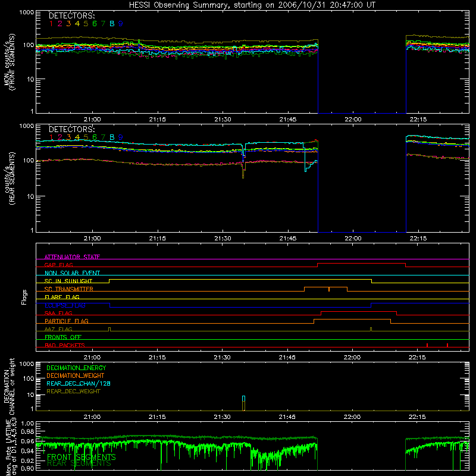Viewport: 476px width, 476px height.
Task: Click the FRONTS_OFF flag label
Action: pyautogui.click(x=63, y=337)
